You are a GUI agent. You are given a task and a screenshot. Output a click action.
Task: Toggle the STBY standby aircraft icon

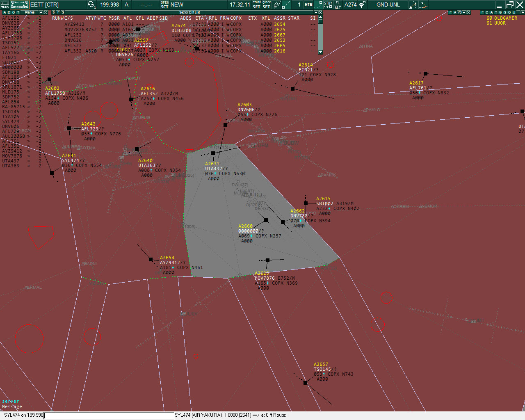(328, 5)
